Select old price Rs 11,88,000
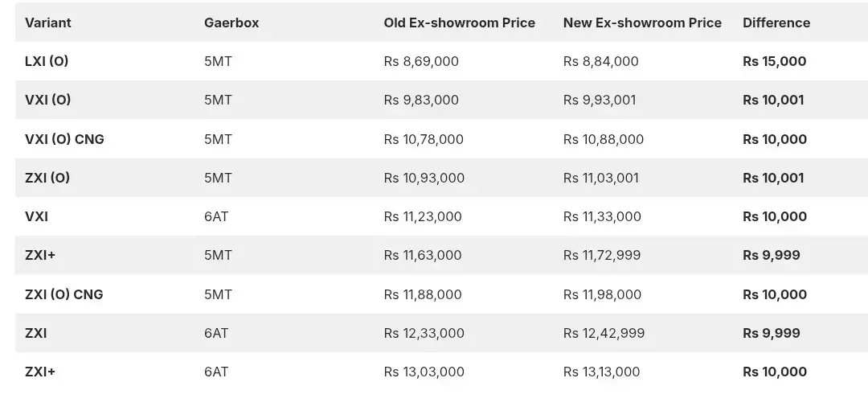 423,294
